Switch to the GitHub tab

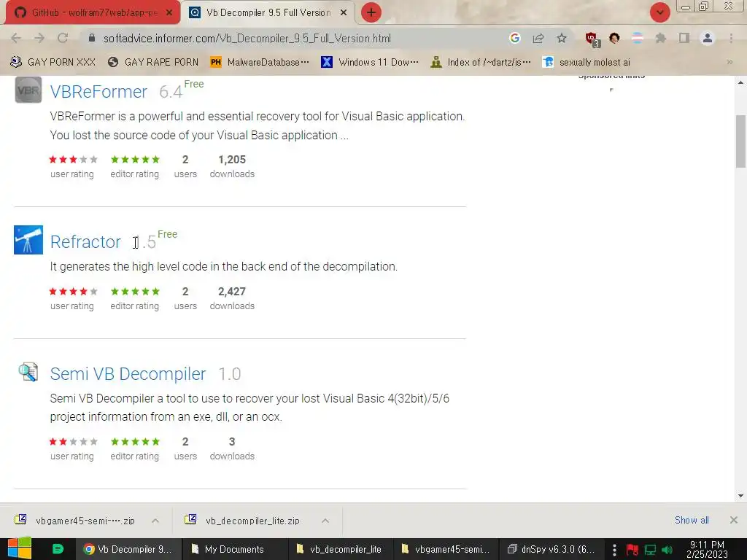(93, 12)
